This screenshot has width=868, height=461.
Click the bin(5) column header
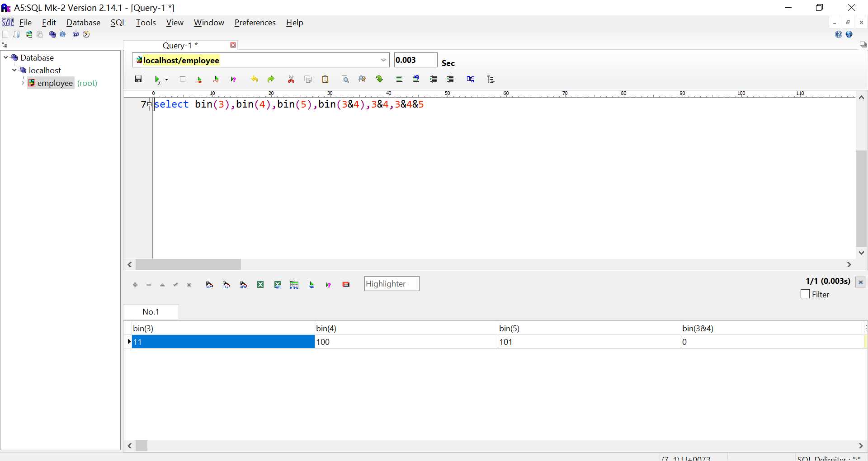tap(589, 329)
